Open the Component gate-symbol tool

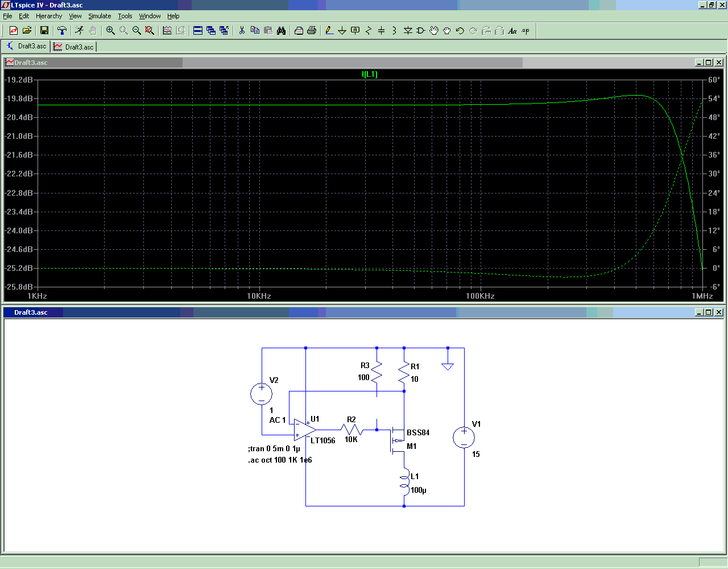(x=421, y=31)
